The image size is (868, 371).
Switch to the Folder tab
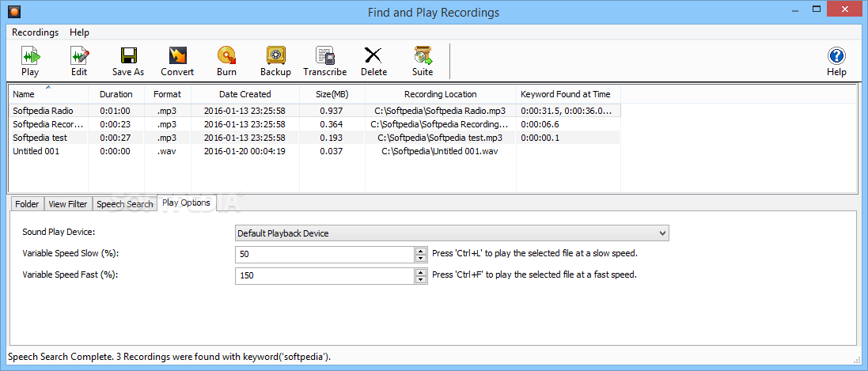[27, 204]
